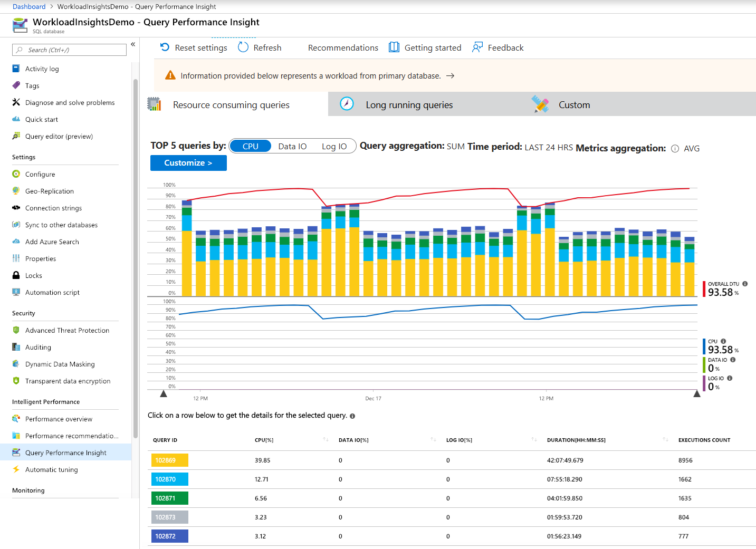Image resolution: width=756 pixels, height=549 pixels.
Task: Switch top queries to Data IO
Action: pos(292,146)
